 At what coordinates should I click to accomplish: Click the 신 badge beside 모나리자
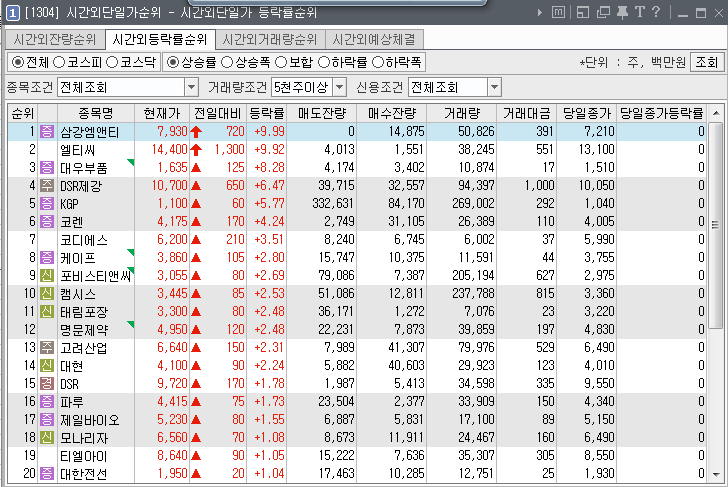pyautogui.click(x=47, y=438)
